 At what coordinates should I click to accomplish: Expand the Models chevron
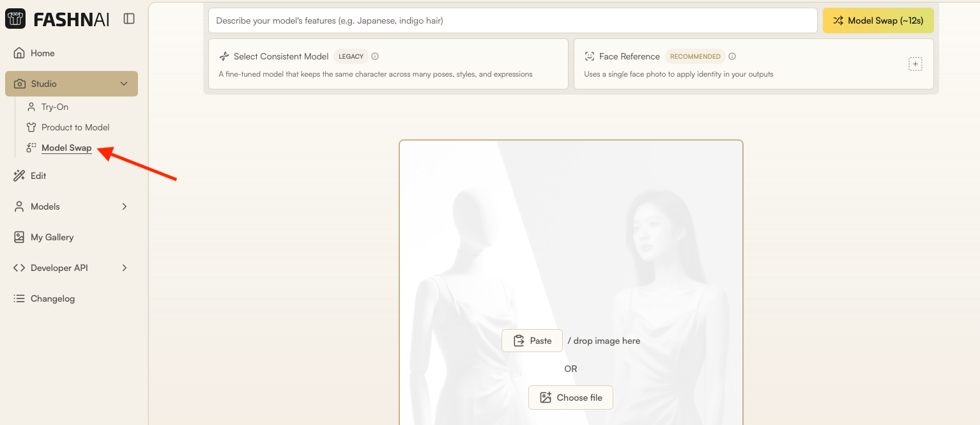pos(125,206)
